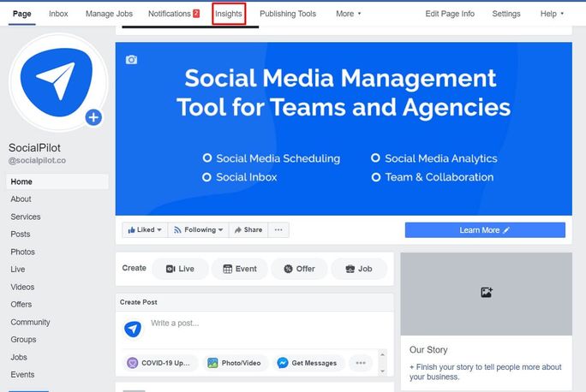This screenshot has height=392, width=586.
Task: Click the Share button
Action: point(248,230)
